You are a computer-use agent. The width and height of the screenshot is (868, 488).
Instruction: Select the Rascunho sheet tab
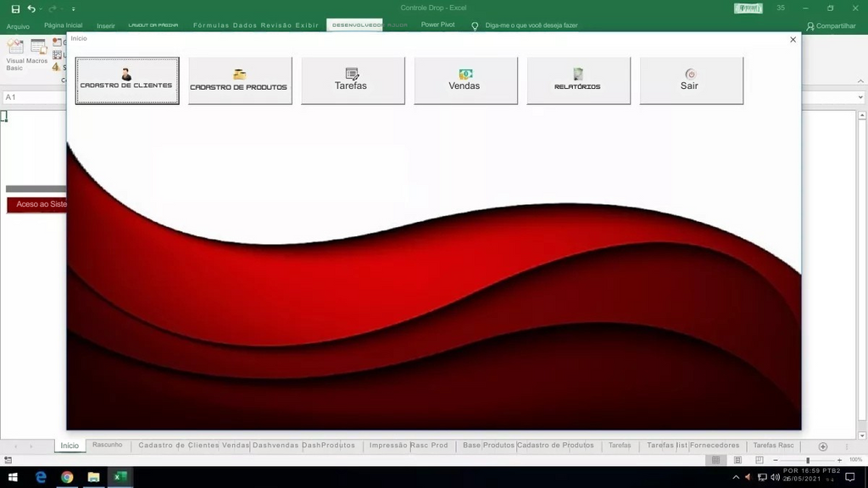coord(108,446)
